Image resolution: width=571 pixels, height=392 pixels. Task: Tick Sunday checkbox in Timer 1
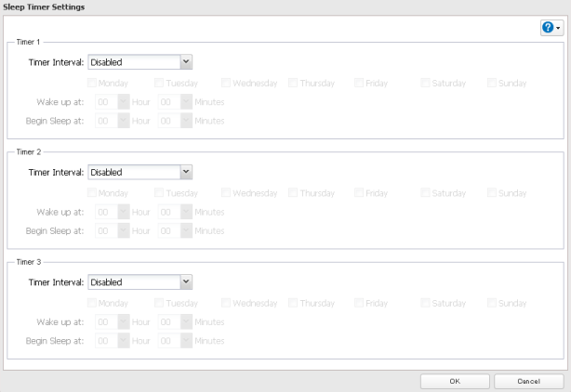click(492, 83)
